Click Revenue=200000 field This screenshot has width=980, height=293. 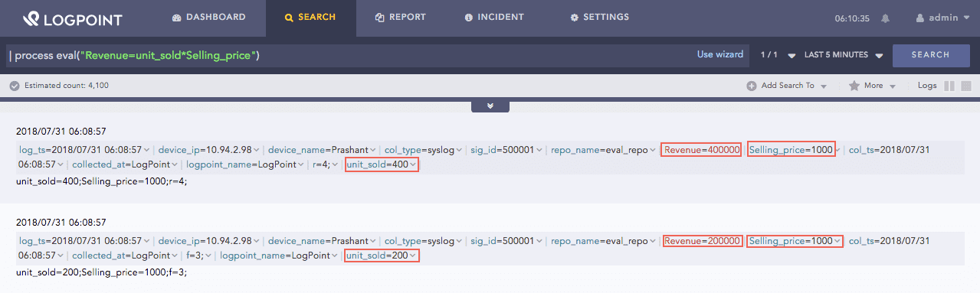(x=702, y=241)
